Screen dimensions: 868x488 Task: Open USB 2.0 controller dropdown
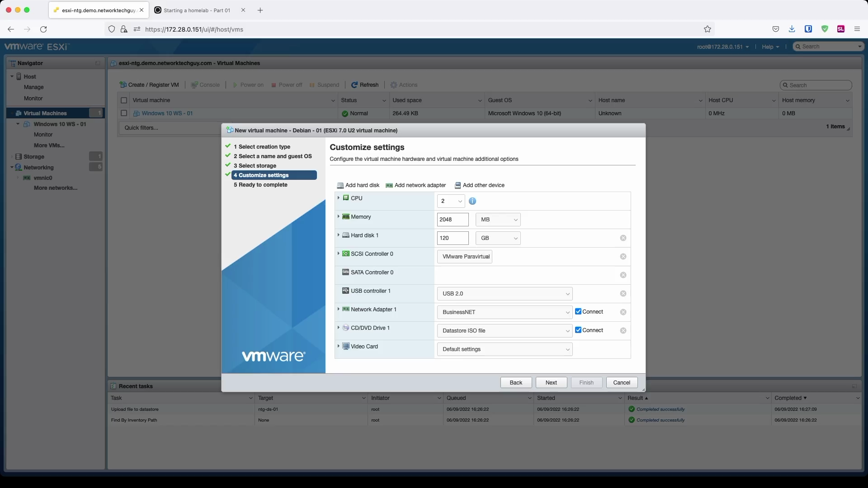(505, 294)
